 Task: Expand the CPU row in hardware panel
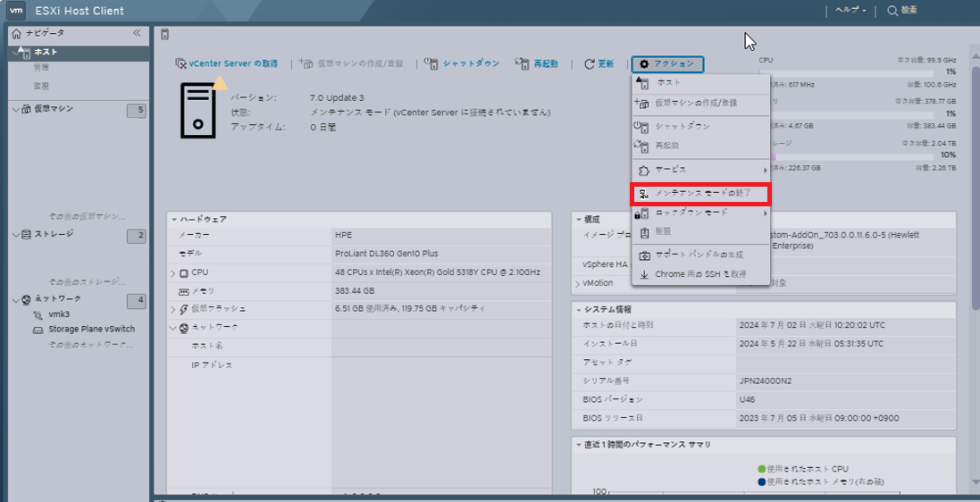[173, 273]
